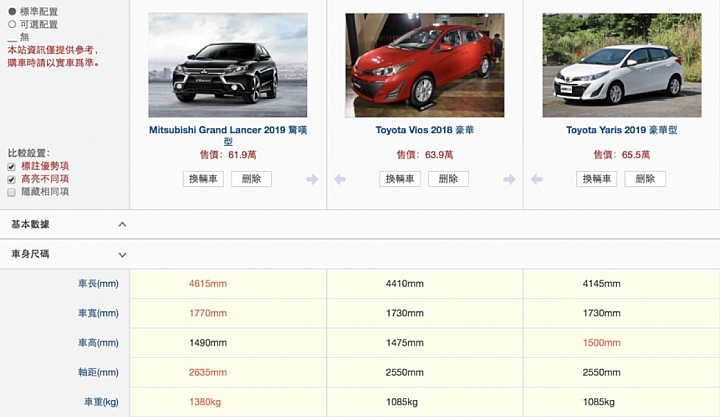The width and height of the screenshot is (720, 417).
Task: Move Toyota Yaris column left
Action: (x=537, y=179)
